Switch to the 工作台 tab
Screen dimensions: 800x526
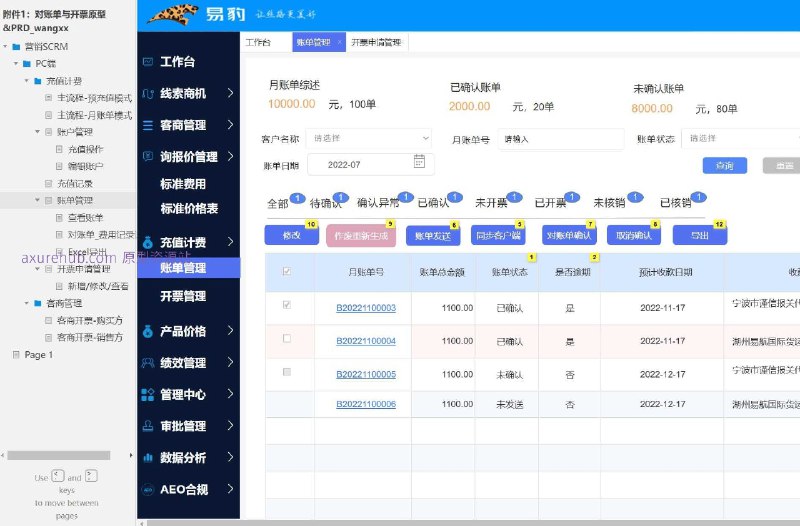pyautogui.click(x=258, y=42)
